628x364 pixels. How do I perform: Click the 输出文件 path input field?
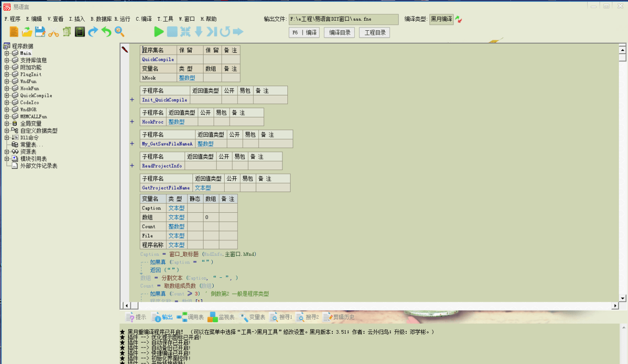[343, 19]
